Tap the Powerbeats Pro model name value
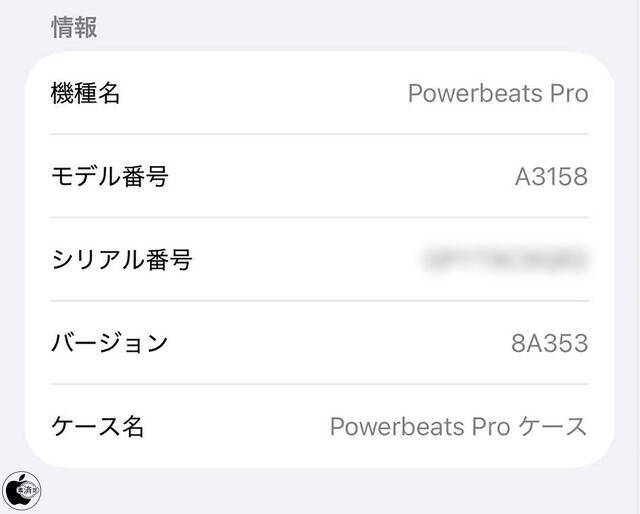This screenshot has width=640, height=514. pyautogui.click(x=497, y=94)
